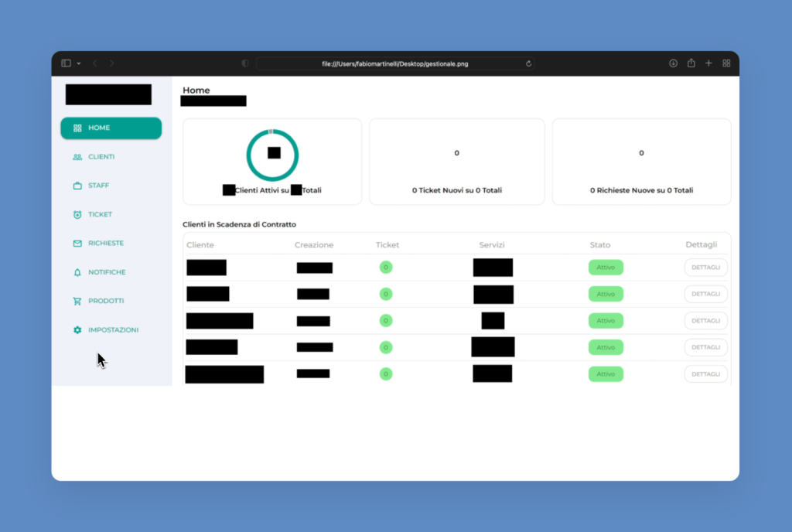792x532 pixels.
Task: Click the address bar showing gestionale.png
Action: pos(394,63)
